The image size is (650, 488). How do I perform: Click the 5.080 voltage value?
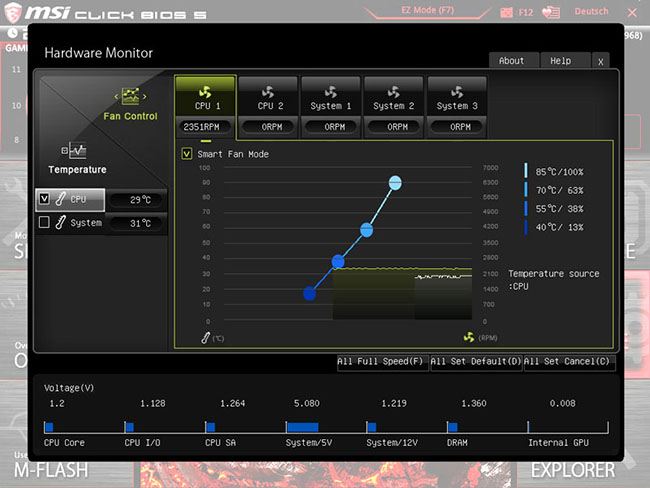[306, 403]
